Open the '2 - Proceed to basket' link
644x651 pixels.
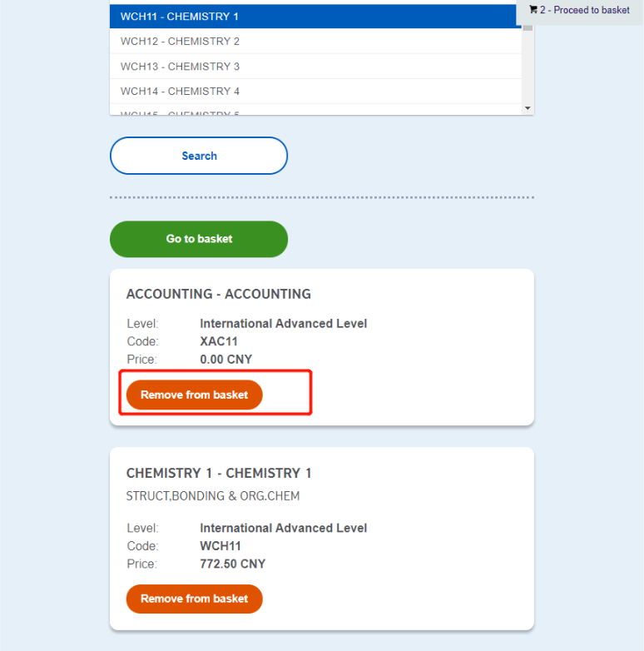click(585, 10)
